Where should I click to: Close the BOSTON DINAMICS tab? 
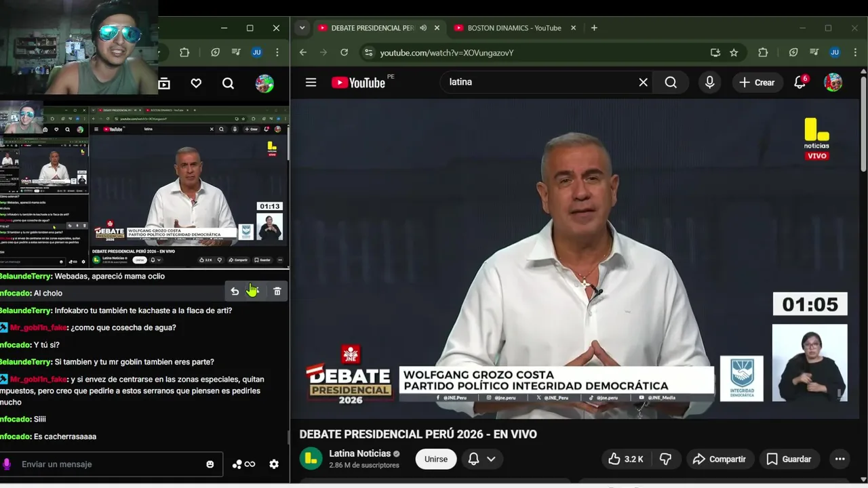(x=573, y=28)
